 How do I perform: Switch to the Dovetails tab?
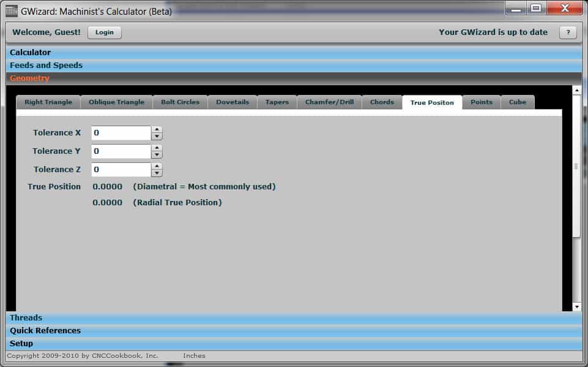coord(233,102)
